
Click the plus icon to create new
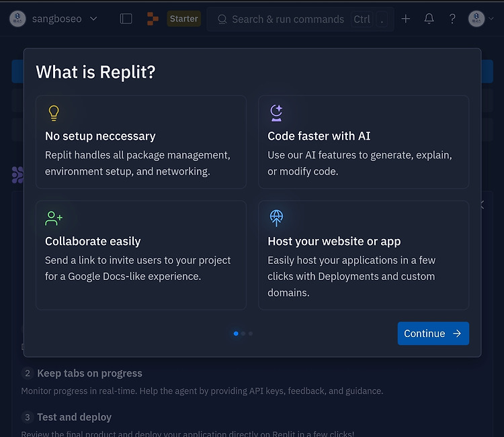pyautogui.click(x=406, y=19)
